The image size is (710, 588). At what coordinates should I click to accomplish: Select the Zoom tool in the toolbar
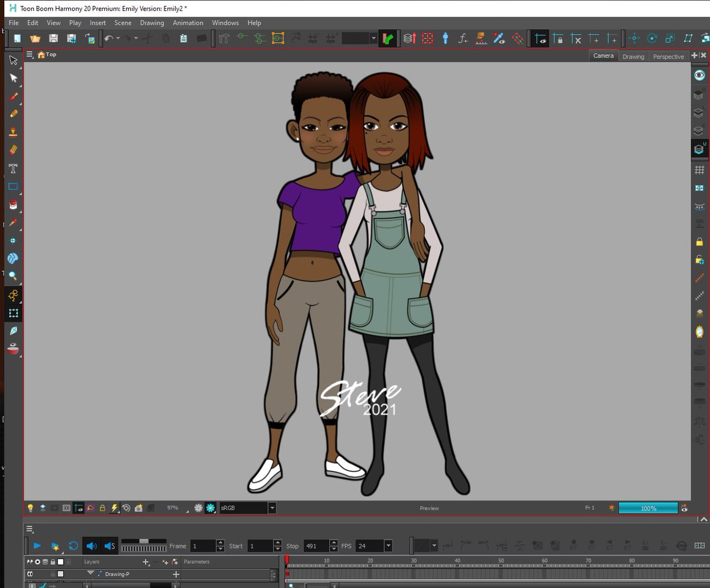(13, 274)
